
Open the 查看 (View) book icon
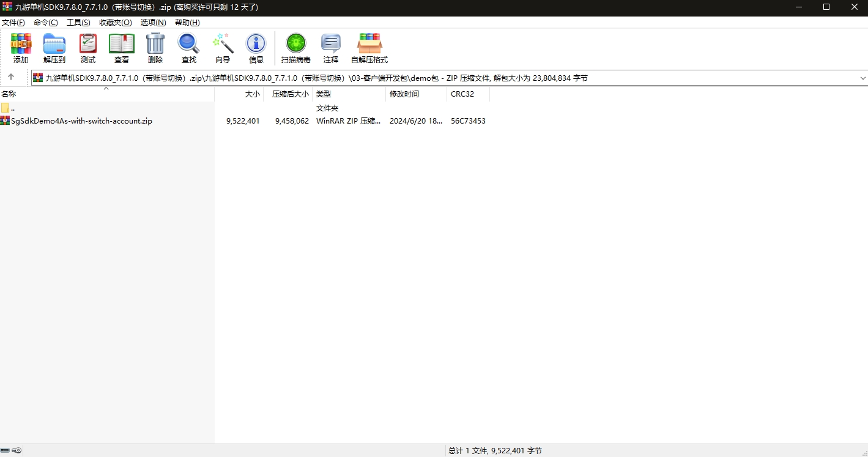[122, 48]
